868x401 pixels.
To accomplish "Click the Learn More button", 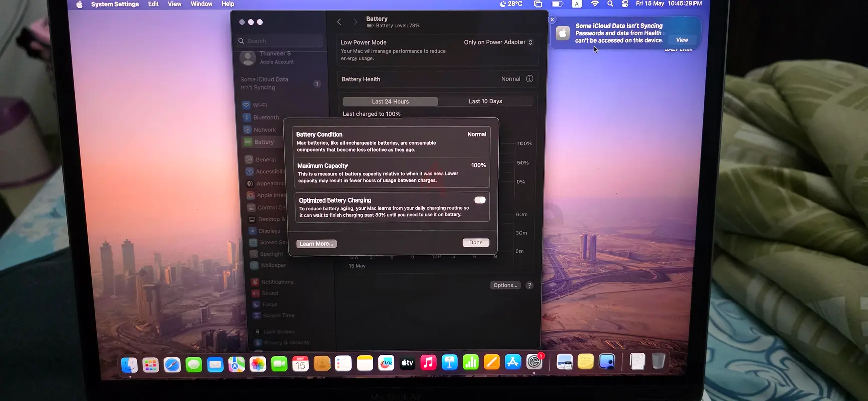I will [x=316, y=244].
